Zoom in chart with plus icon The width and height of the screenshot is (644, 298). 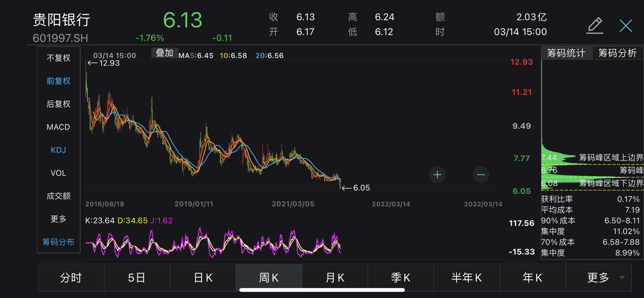click(x=437, y=175)
